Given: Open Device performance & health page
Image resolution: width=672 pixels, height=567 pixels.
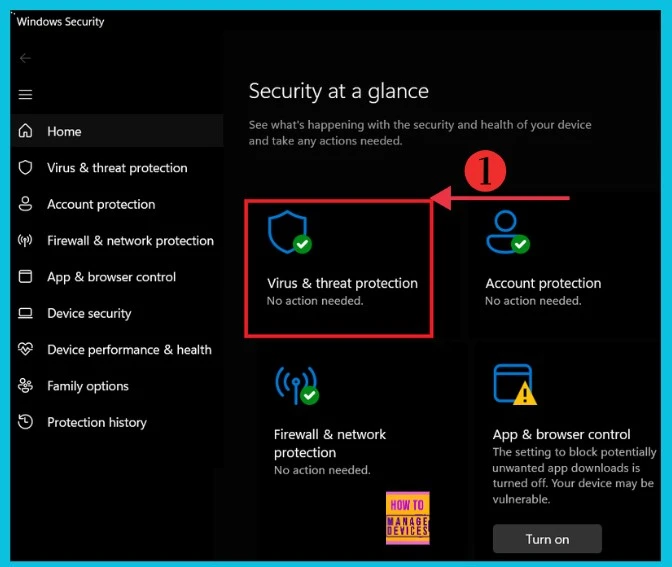Looking at the screenshot, I should [x=117, y=350].
